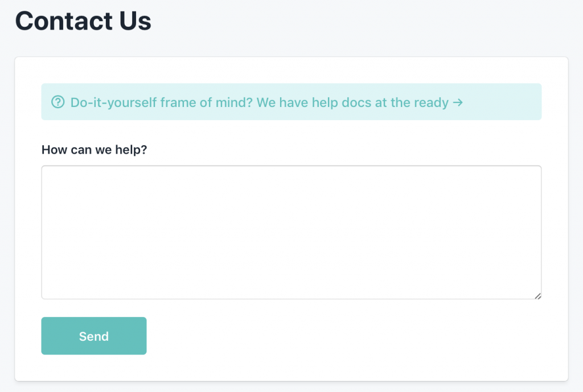Image resolution: width=583 pixels, height=392 pixels.
Task: Click the question mark circle icon
Action: [x=58, y=102]
